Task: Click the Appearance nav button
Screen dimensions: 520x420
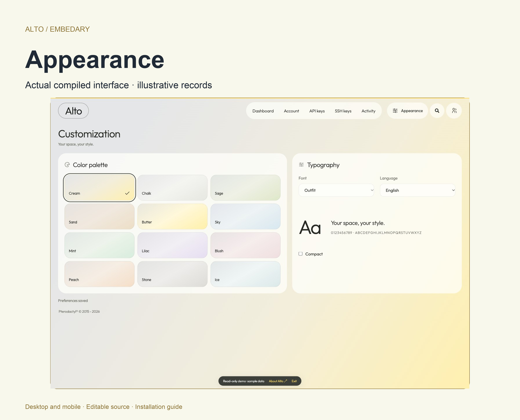Action: point(408,111)
